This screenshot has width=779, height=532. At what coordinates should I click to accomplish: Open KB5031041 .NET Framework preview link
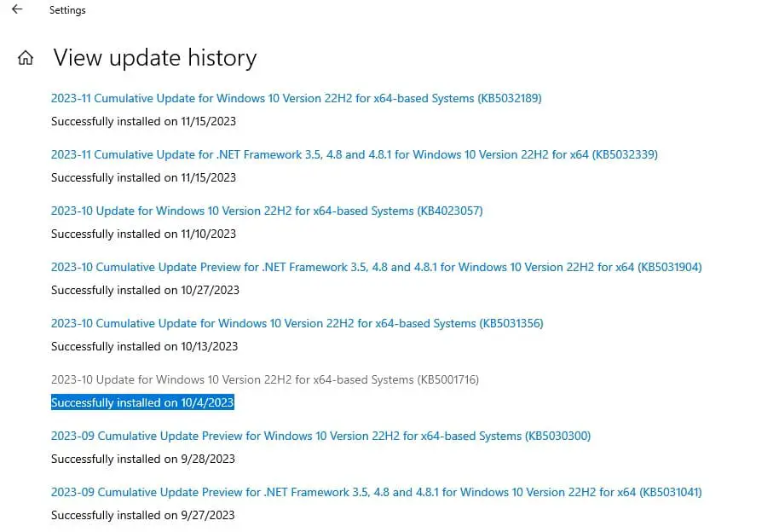coord(376,493)
